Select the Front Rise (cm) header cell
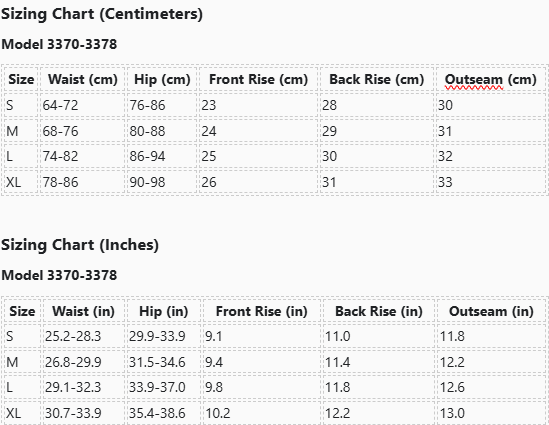 (x=258, y=79)
